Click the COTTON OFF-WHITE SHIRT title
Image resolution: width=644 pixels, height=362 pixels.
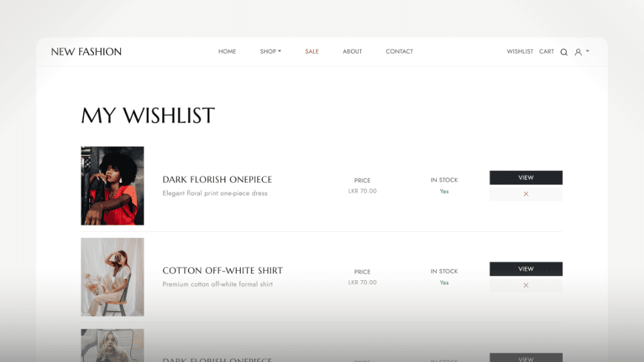point(223,271)
